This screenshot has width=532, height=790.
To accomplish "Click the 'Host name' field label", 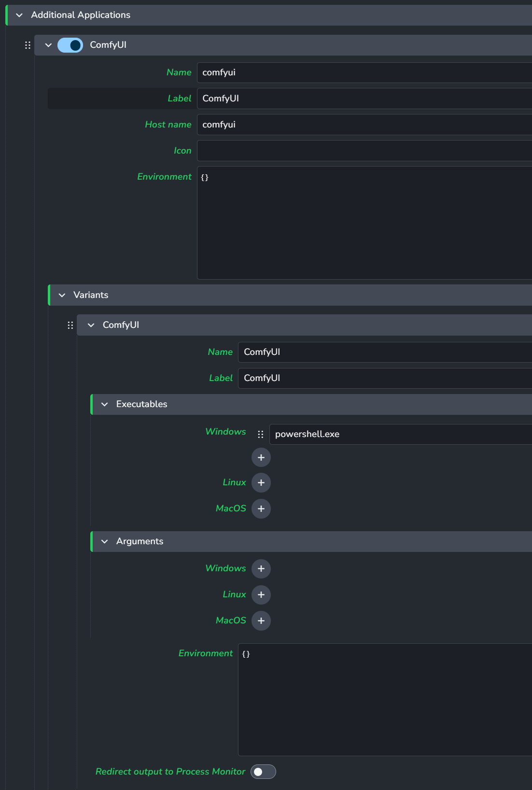I will (168, 125).
